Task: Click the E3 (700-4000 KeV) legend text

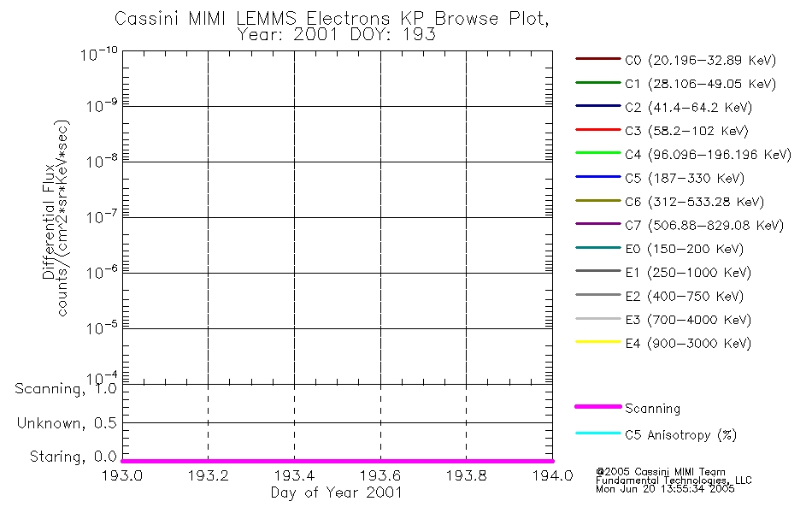Action: (x=688, y=320)
